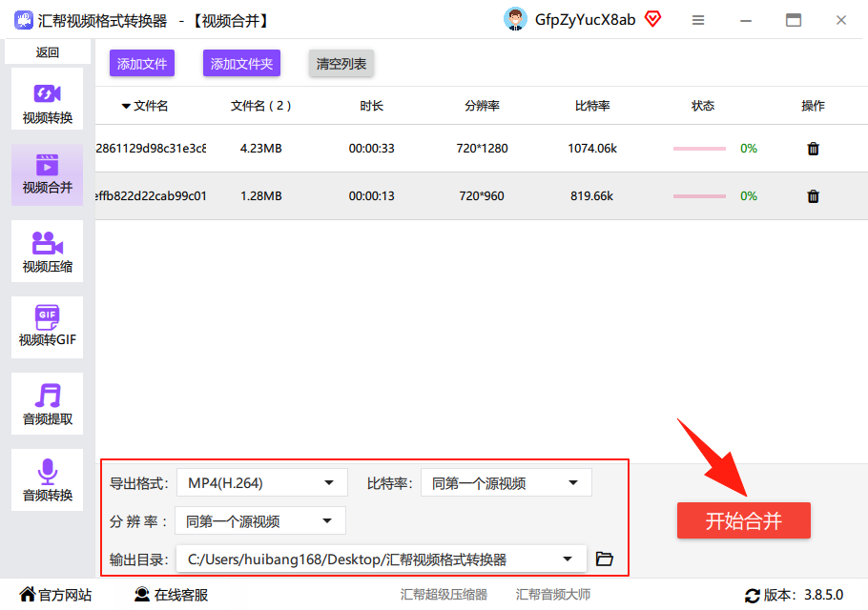Image resolution: width=868 pixels, height=610 pixels.
Task: Expand the 分辨率 resolution dropdown
Action: tap(260, 520)
